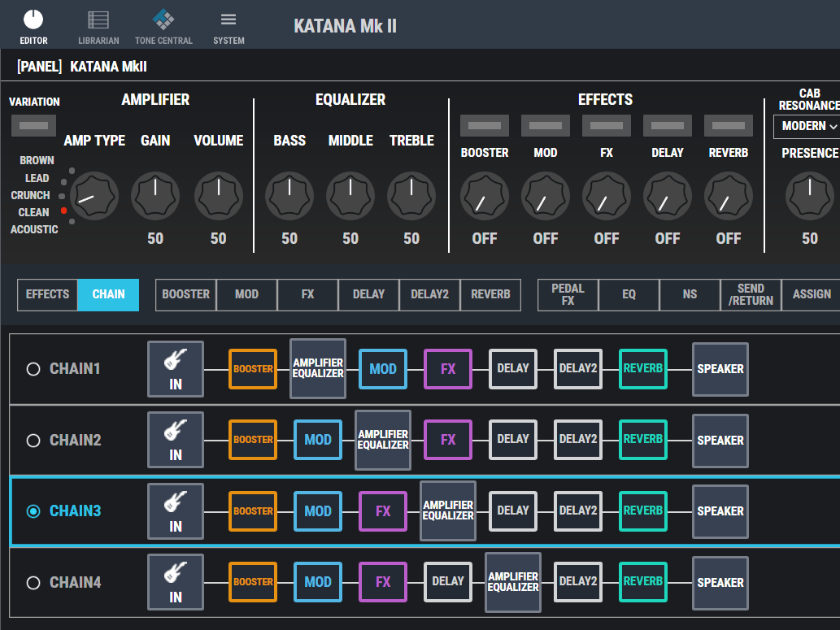
Task: Select the MOD block in CHAIN2
Action: (318, 440)
